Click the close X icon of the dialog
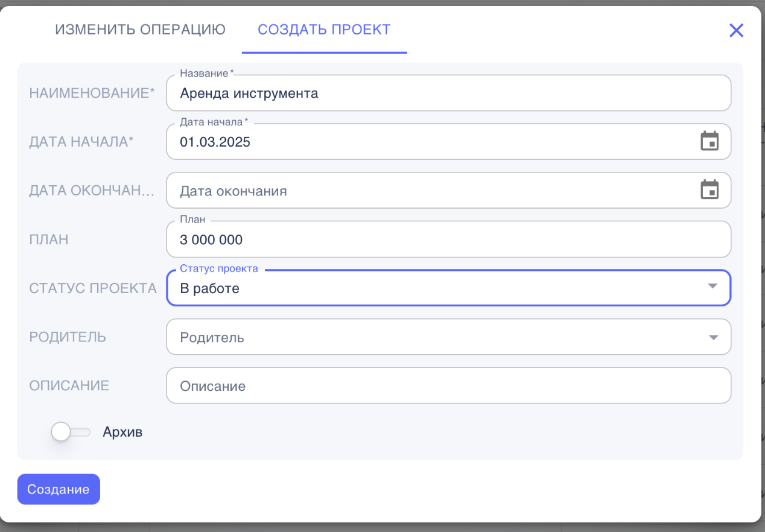Screen dimensions: 765x532 (x=736, y=30)
